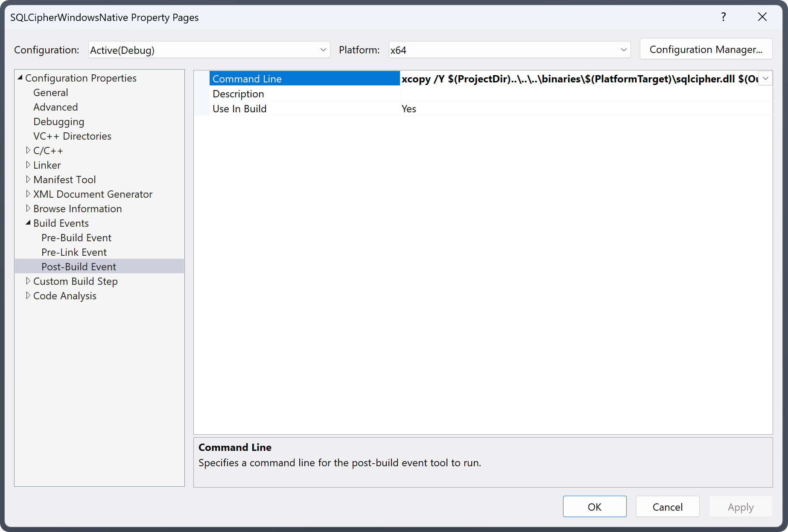Select Pre-Link Event page
Screen dimensions: 788x532
coord(74,252)
